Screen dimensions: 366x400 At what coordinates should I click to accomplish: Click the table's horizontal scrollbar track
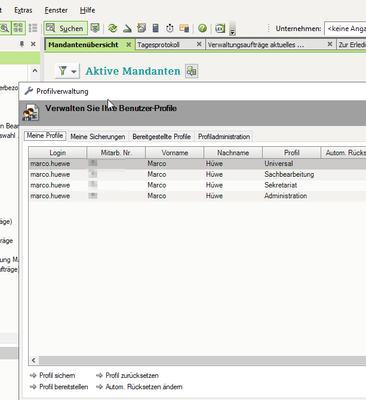(202, 360)
